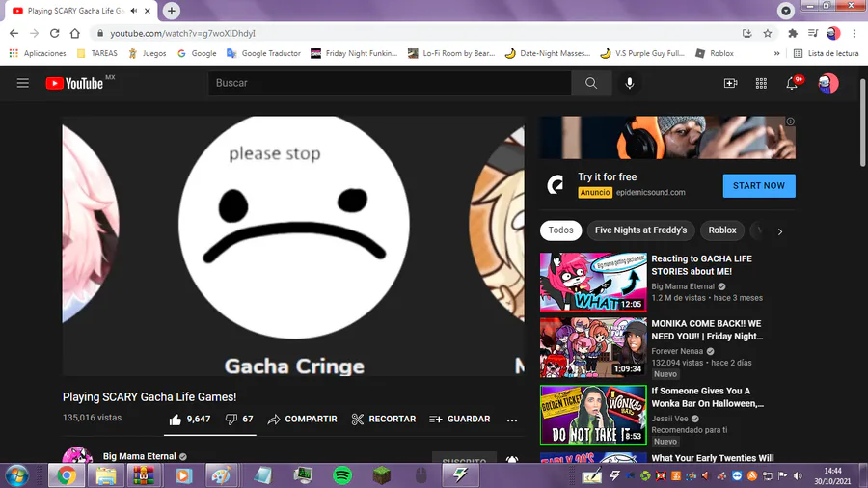Open Reacting to GACHA LIFE STORIES thumbnail
This screenshot has width=868, height=488.
593,283
